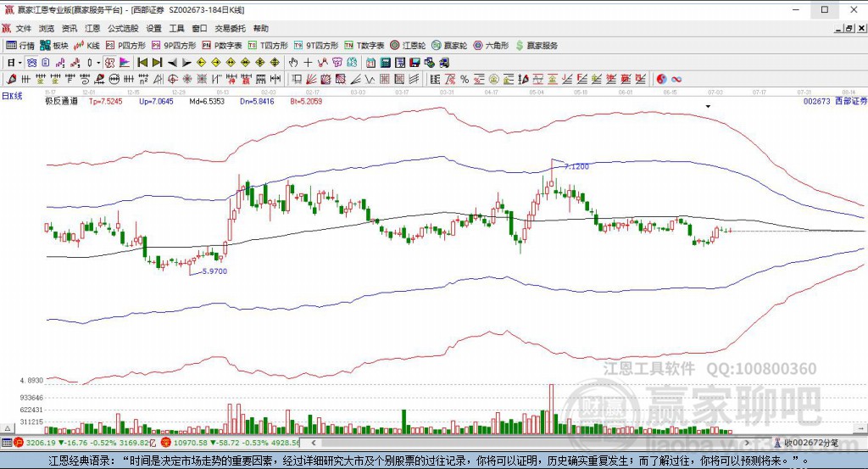Viewport: 868px width, 469px height.
Task: Click the red floppy save icon
Action: pos(415,63)
